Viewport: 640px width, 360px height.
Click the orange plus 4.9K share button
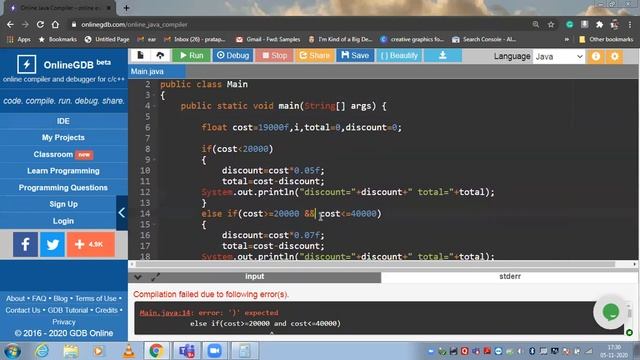pyautogui.click(x=91, y=244)
